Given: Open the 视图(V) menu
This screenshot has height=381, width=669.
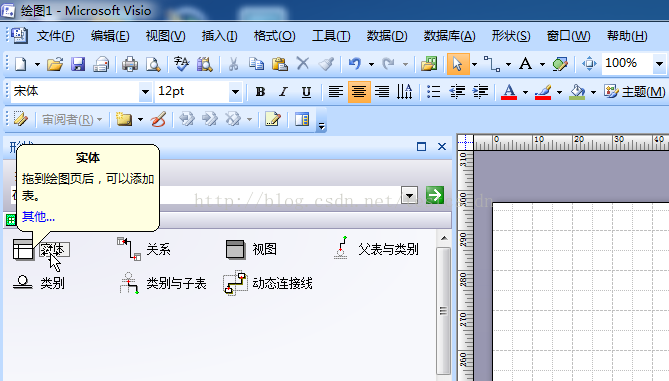Looking at the screenshot, I should (165, 36).
